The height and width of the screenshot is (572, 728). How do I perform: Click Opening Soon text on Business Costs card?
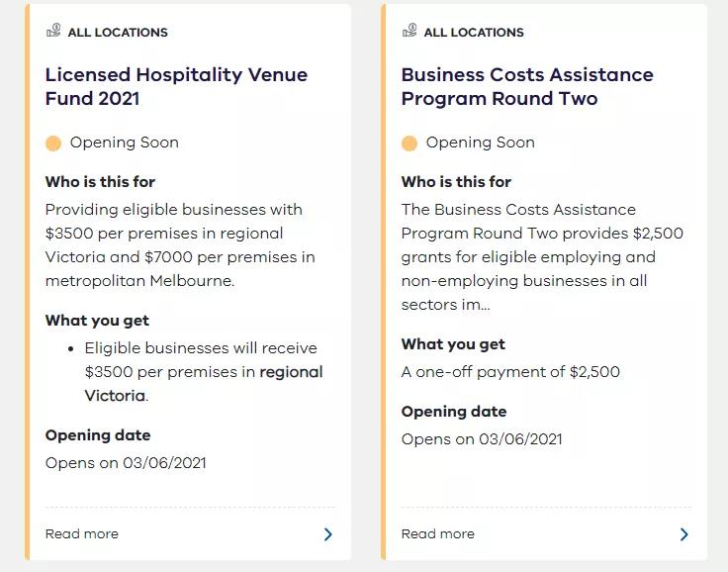point(481,143)
